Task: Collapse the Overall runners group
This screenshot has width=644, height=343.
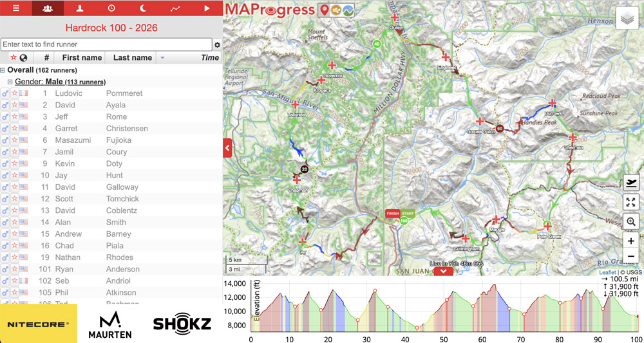Action: coord(3,70)
